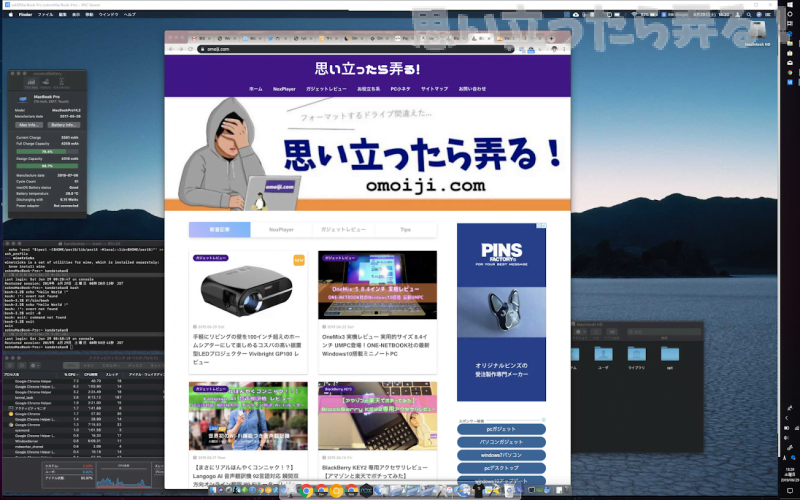The height and width of the screenshot is (500, 800).
Task: Switch to the Gmail tab in Chrome
Action: 202,38
